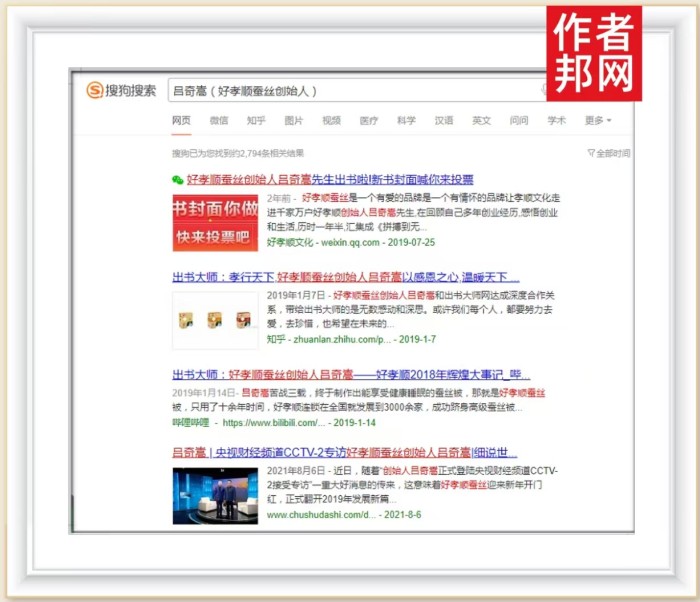Switch to the 知乎 search tab

(256, 121)
